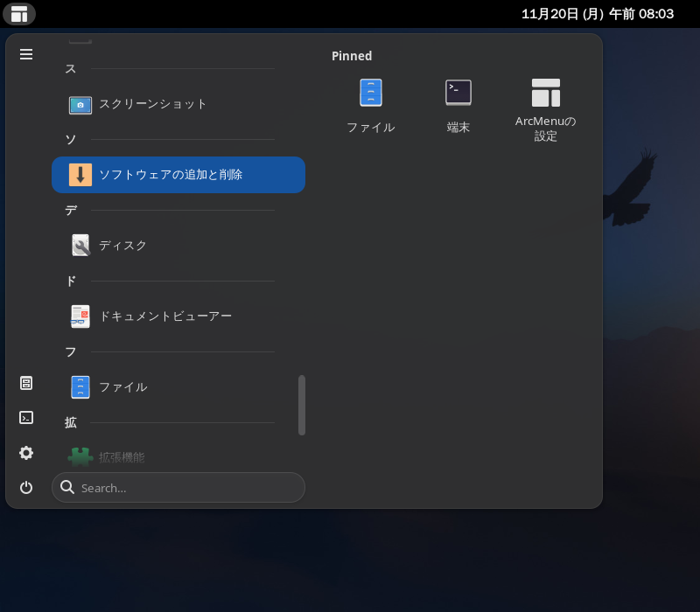The image size is (700, 612).
Task: Open ドキュメントビューアー document viewer
Action: coord(178,316)
